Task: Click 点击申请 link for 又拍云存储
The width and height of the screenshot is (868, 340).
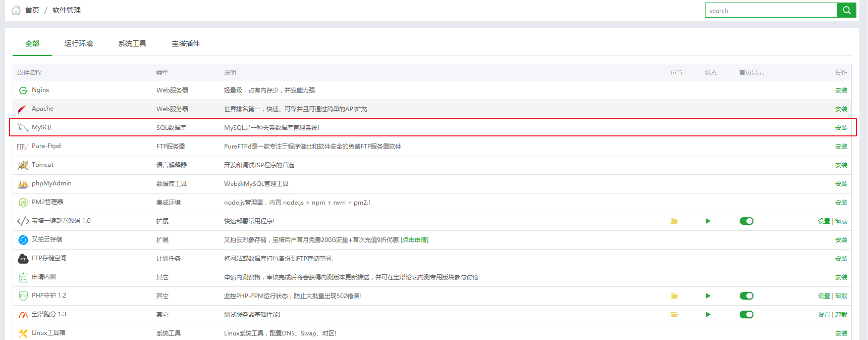Action: [x=415, y=240]
